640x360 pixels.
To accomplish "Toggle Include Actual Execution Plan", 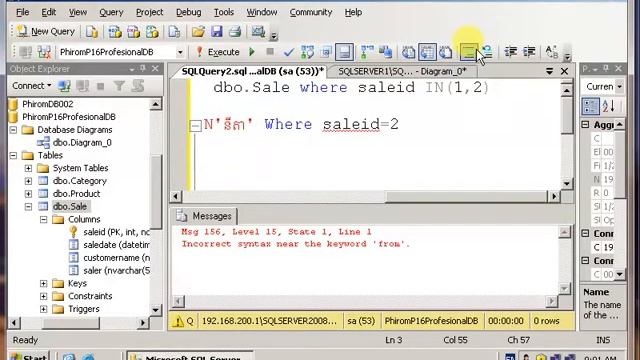I will pos(367,52).
